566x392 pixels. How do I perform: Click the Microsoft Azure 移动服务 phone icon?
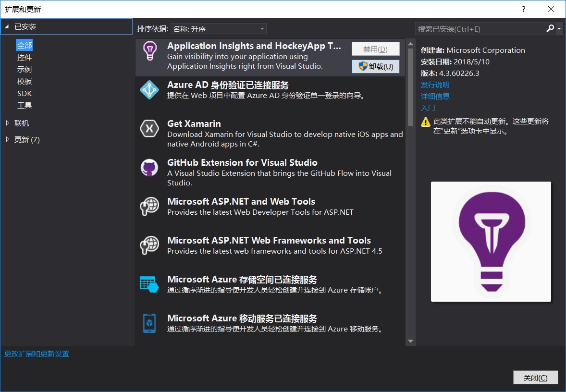149,323
